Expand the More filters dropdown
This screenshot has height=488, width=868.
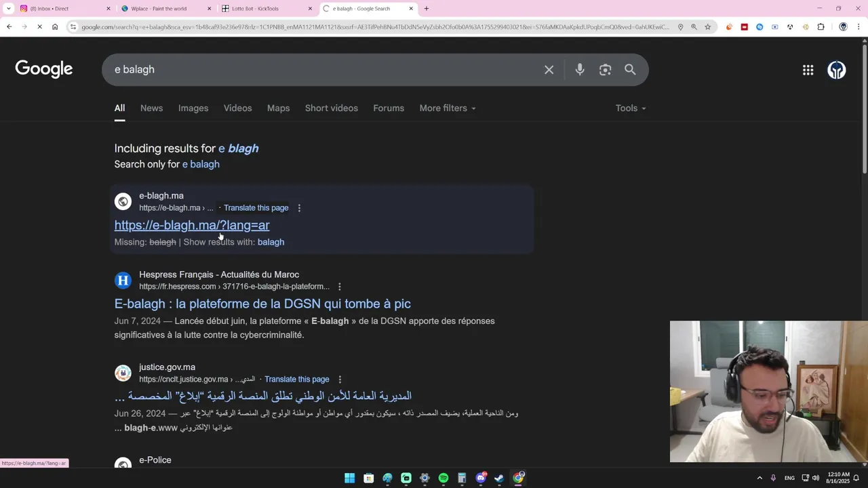(448, 108)
